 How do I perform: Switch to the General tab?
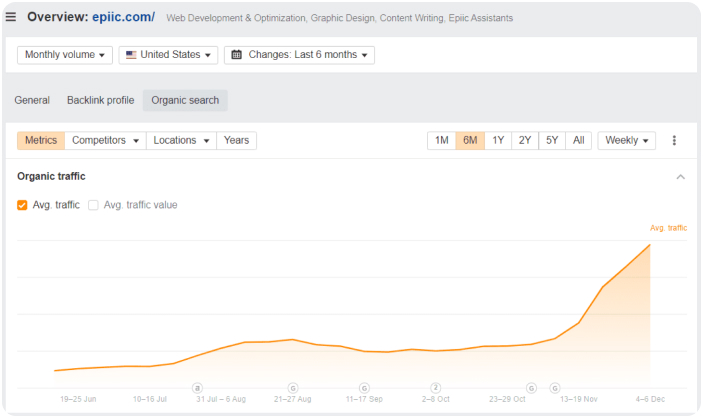click(32, 100)
